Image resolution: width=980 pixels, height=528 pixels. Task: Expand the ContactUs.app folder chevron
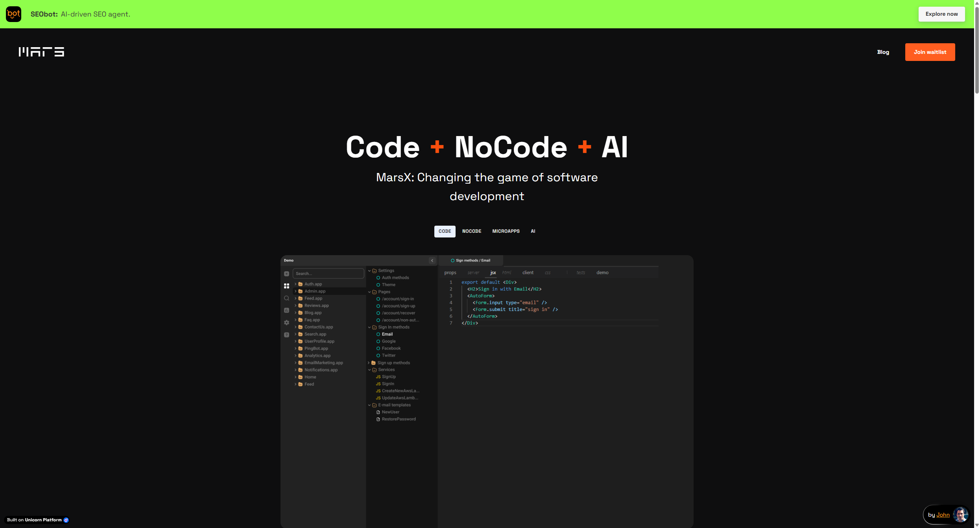tap(295, 327)
